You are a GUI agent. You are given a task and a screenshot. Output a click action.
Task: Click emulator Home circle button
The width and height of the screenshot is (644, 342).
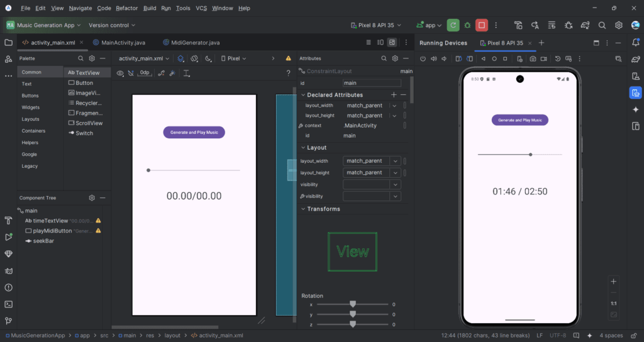[494, 58]
